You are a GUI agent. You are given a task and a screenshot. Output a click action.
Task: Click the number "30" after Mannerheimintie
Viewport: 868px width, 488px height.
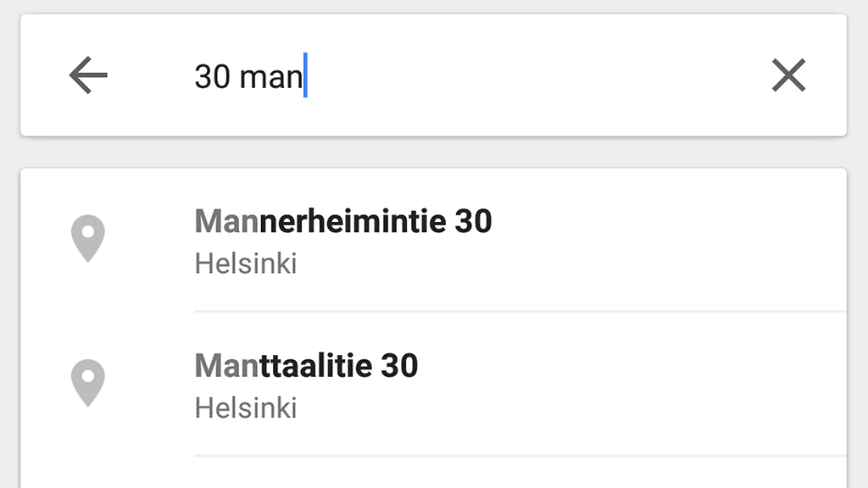[x=473, y=222]
